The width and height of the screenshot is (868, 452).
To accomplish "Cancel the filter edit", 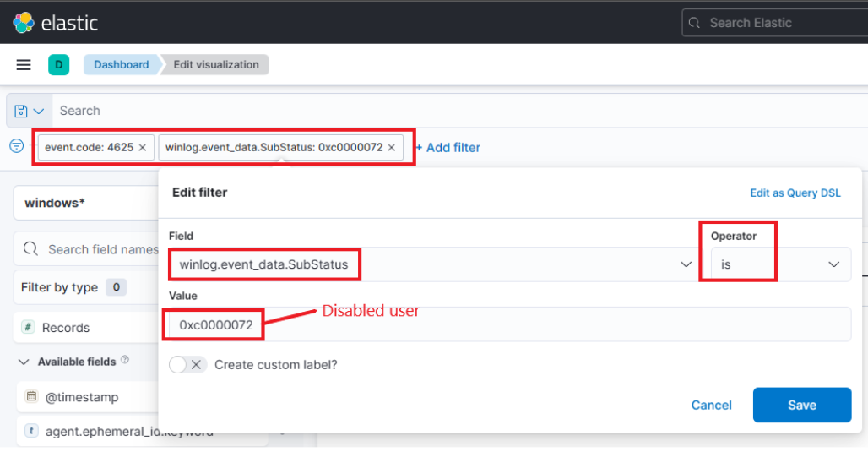I will (x=711, y=406).
